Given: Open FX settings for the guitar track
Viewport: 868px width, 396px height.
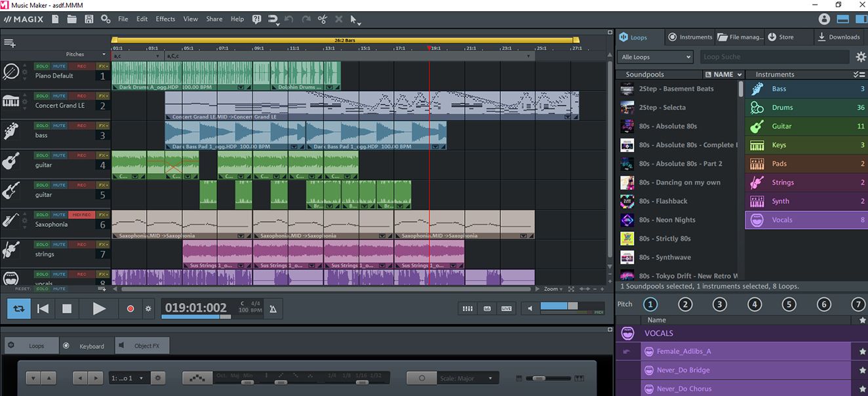Looking at the screenshot, I should coord(103,155).
